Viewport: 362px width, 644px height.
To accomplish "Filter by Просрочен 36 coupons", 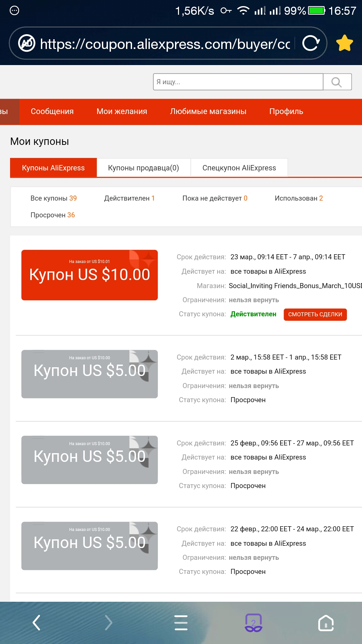I will (x=53, y=215).
